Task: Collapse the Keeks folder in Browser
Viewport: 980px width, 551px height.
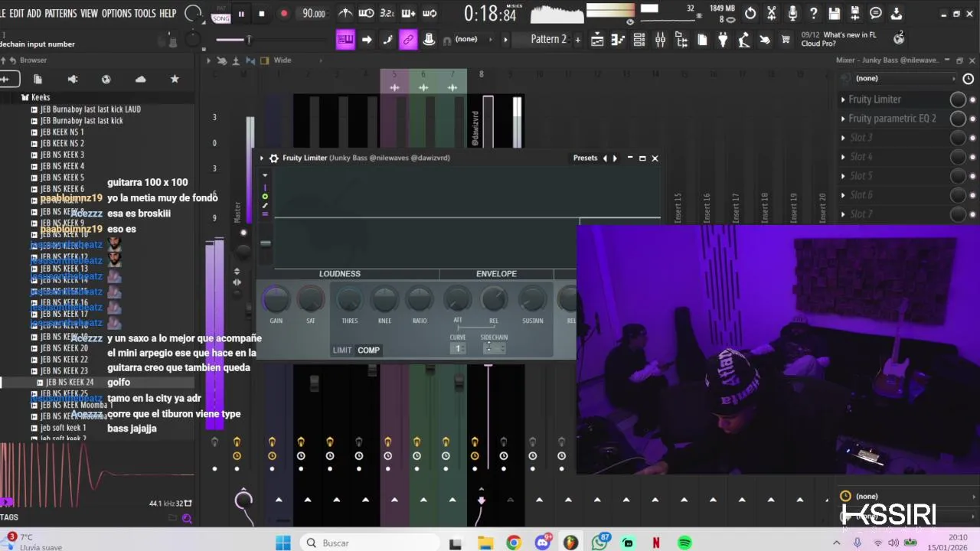Action: tap(36, 97)
